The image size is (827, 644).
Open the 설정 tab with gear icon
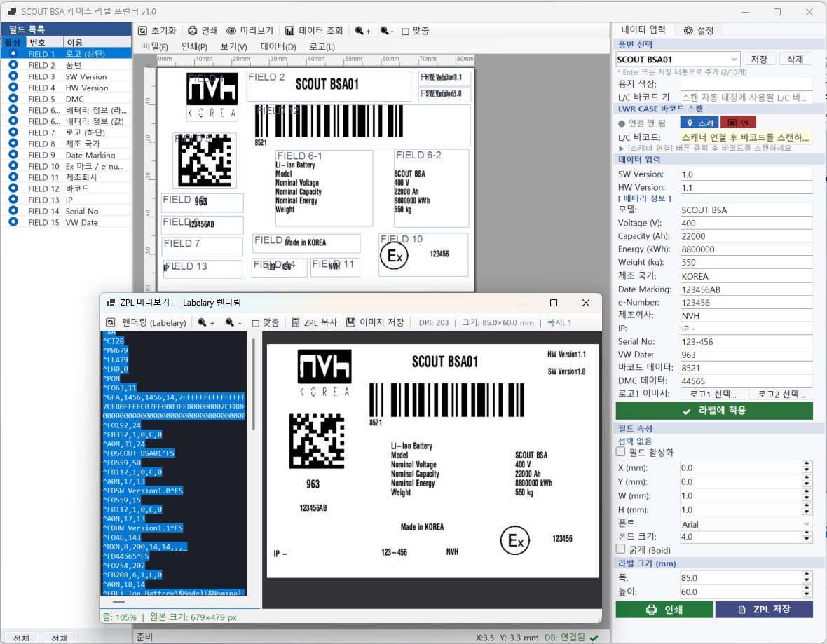pos(699,31)
